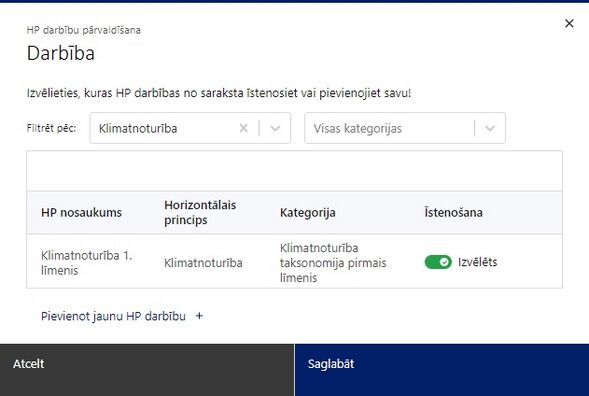Click the Izvēlēts label next to the toggle
This screenshot has height=396, width=589.
(x=477, y=262)
